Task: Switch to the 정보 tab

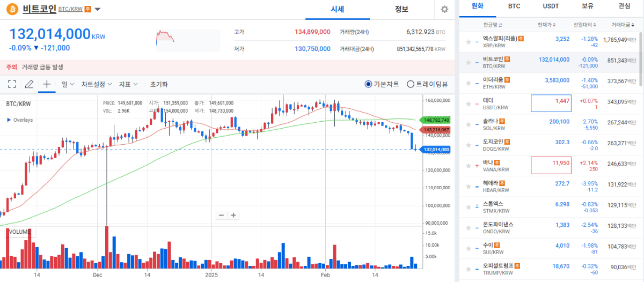Action: coord(401,9)
